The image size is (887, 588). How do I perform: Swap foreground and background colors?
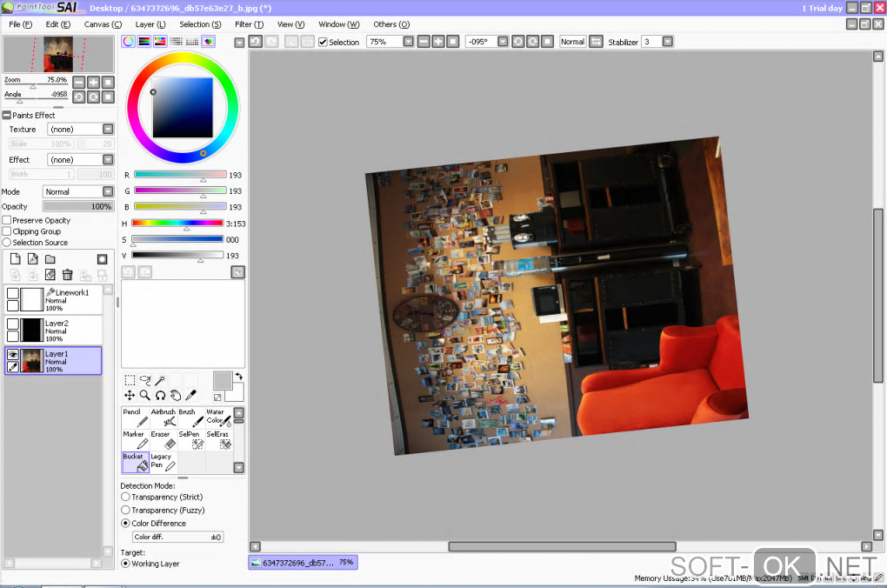point(239,377)
